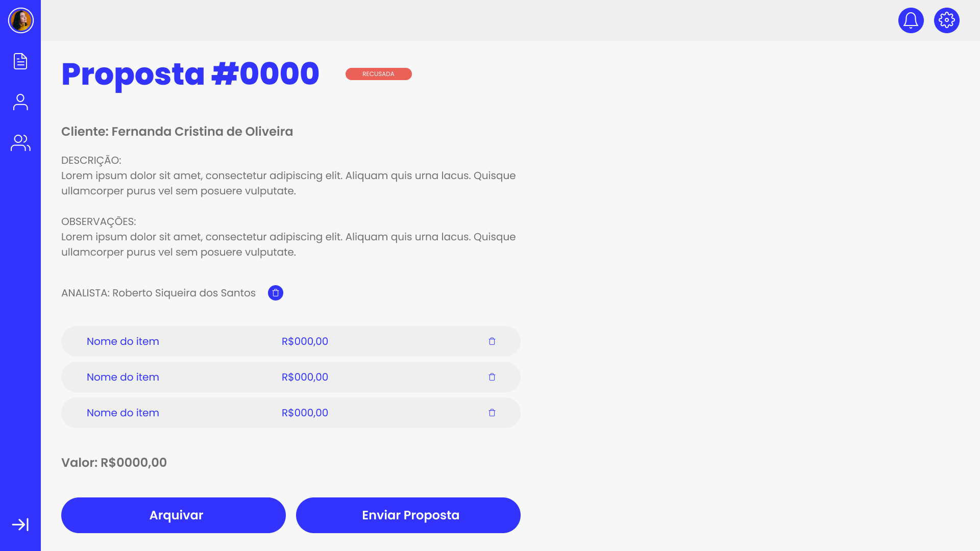Select the Proposta #0000 title
This screenshot has width=980, height=551.
point(190,73)
